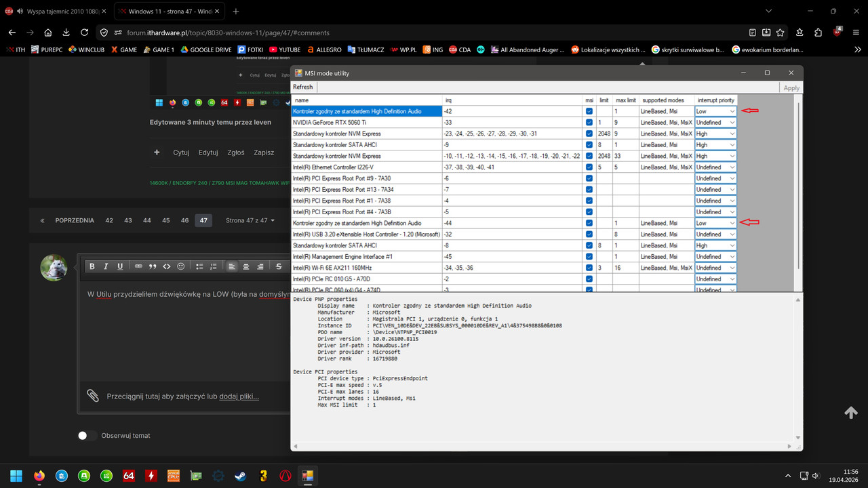Open Firefox extensions puzzle icon

[x=818, y=32]
